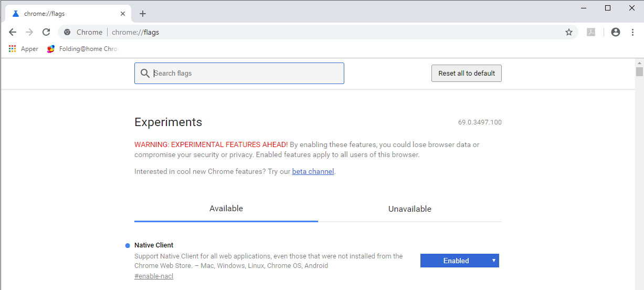Expand the Native Client Enabled dropdown
The image size is (644, 290).
tap(460, 261)
